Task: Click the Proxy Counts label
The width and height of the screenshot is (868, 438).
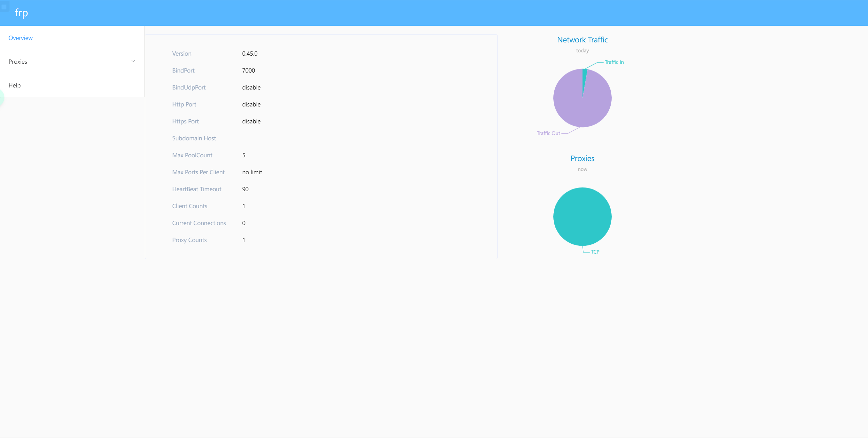Action: point(189,240)
